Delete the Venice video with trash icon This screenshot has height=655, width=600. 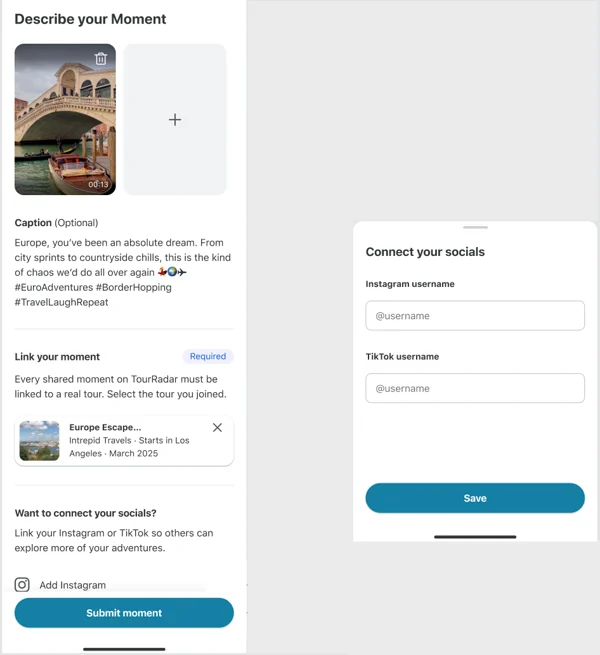coord(101,58)
